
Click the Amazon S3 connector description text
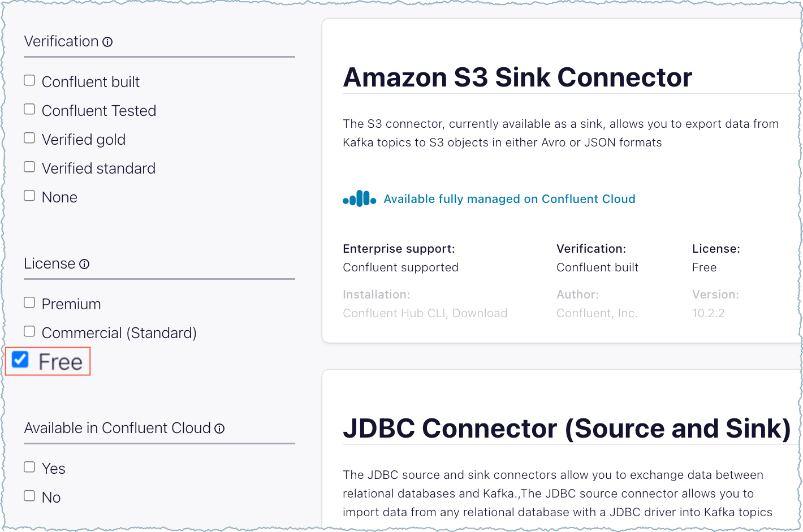[560, 133]
